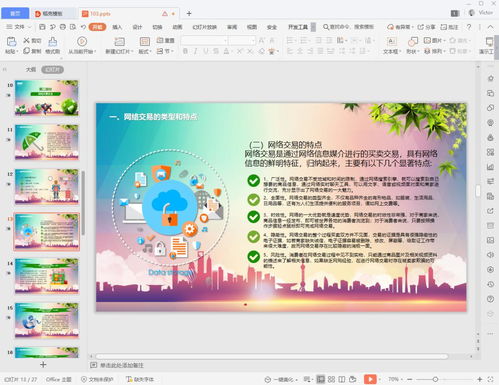499x385 pixels.
Task: Click the Save icon in quick toolbar
Action: [x=42, y=27]
